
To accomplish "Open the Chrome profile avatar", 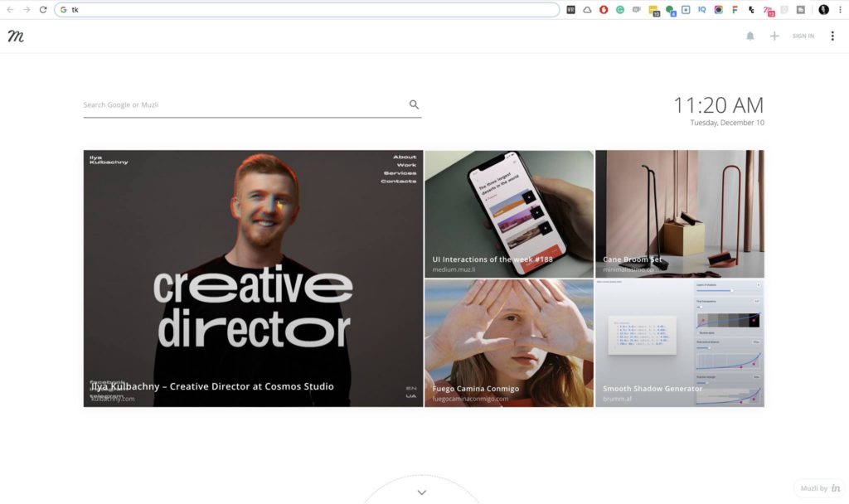I will click(823, 10).
